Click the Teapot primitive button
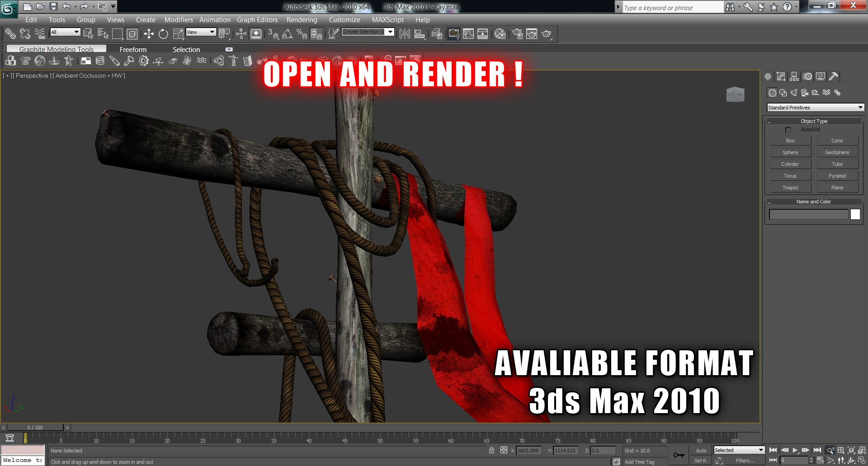The image size is (868, 466). 790,188
